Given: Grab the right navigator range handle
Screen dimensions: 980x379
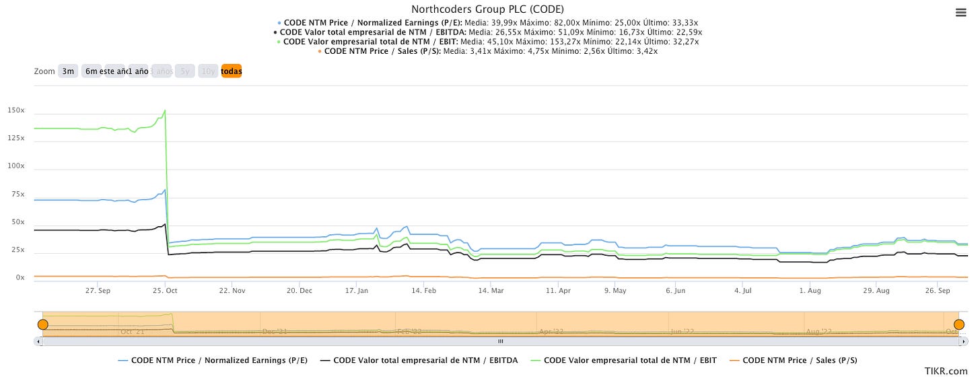Looking at the screenshot, I should (x=959, y=324).
